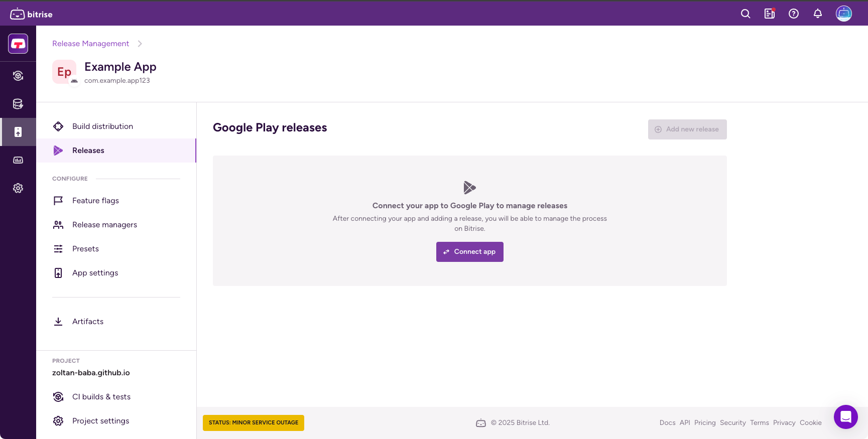
Task: Click the Releases Google Play icon
Action: coord(58,151)
